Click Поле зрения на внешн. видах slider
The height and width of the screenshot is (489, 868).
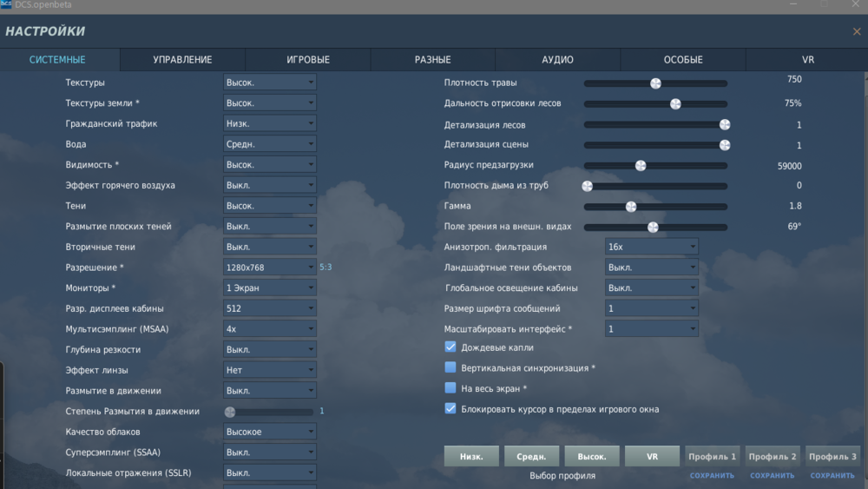[x=654, y=227]
